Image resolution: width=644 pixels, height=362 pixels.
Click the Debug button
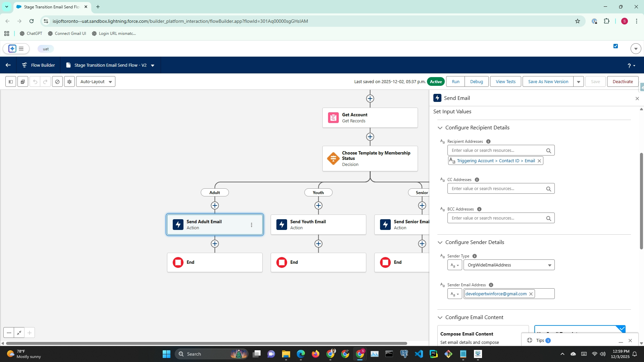(476, 81)
